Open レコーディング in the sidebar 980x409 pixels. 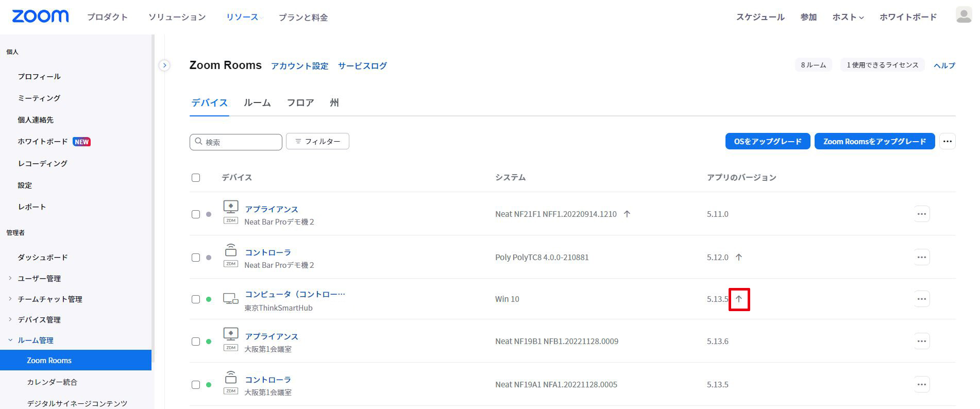click(x=43, y=163)
